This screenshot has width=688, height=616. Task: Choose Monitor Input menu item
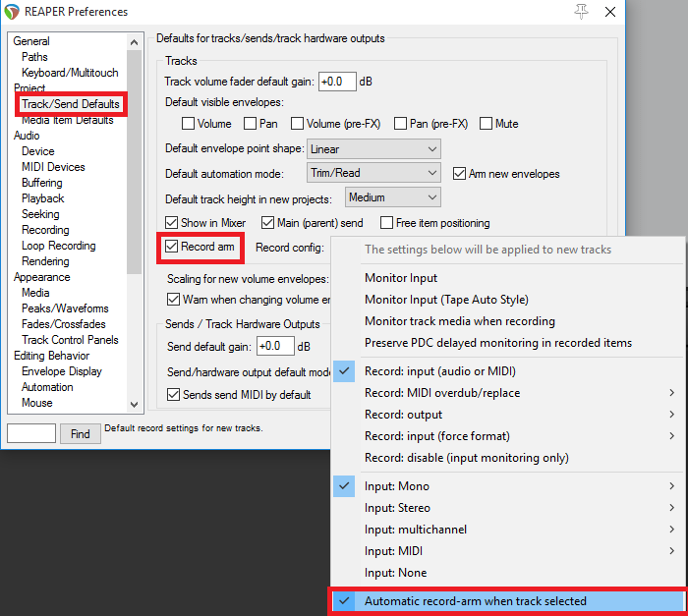point(508,278)
